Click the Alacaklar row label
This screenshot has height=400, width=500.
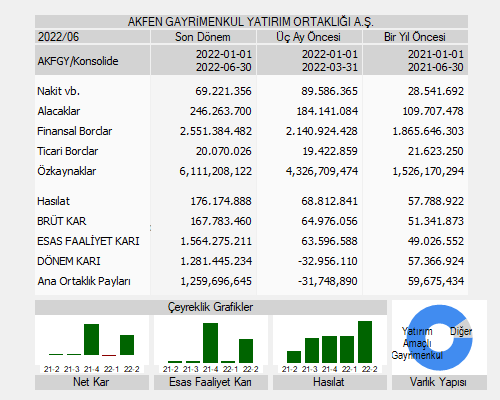[x=59, y=111]
